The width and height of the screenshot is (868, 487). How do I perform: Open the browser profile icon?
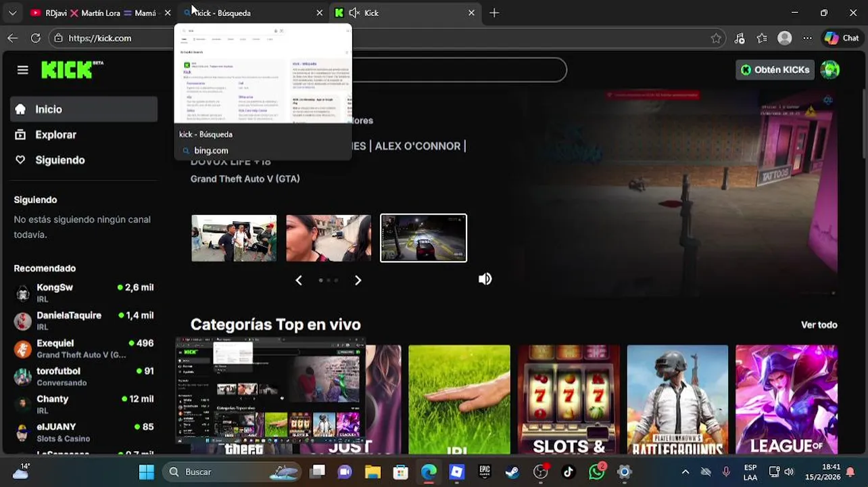pyautogui.click(x=784, y=39)
